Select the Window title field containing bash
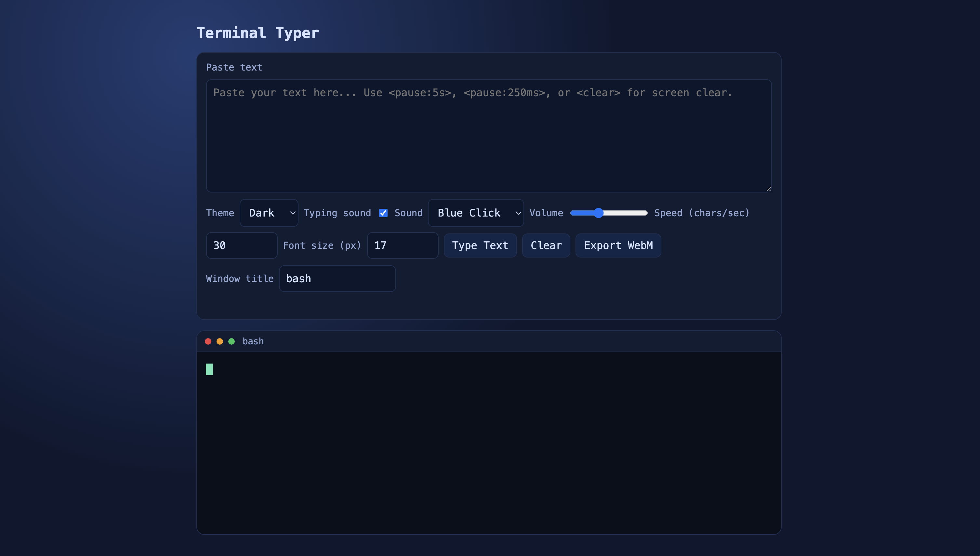980x556 pixels. tap(337, 278)
